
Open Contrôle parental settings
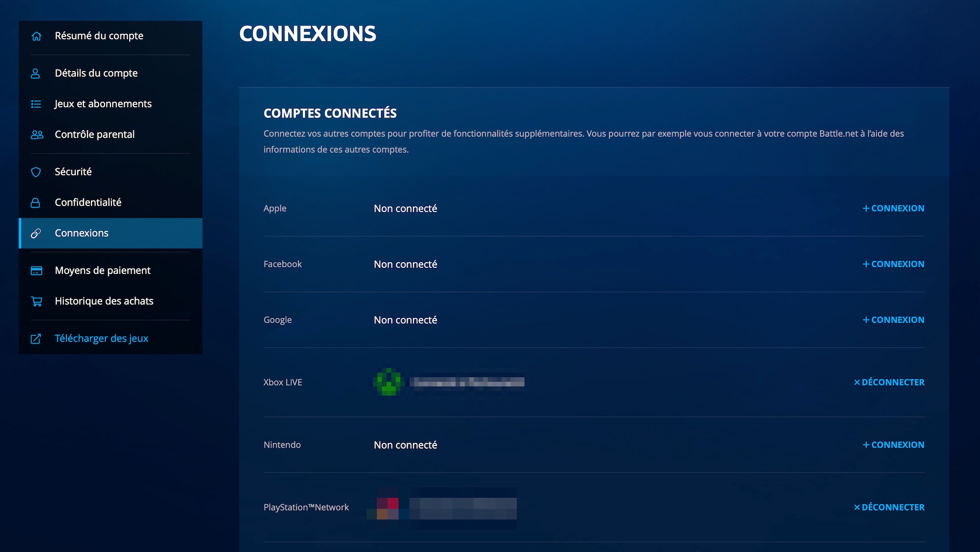tap(110, 134)
